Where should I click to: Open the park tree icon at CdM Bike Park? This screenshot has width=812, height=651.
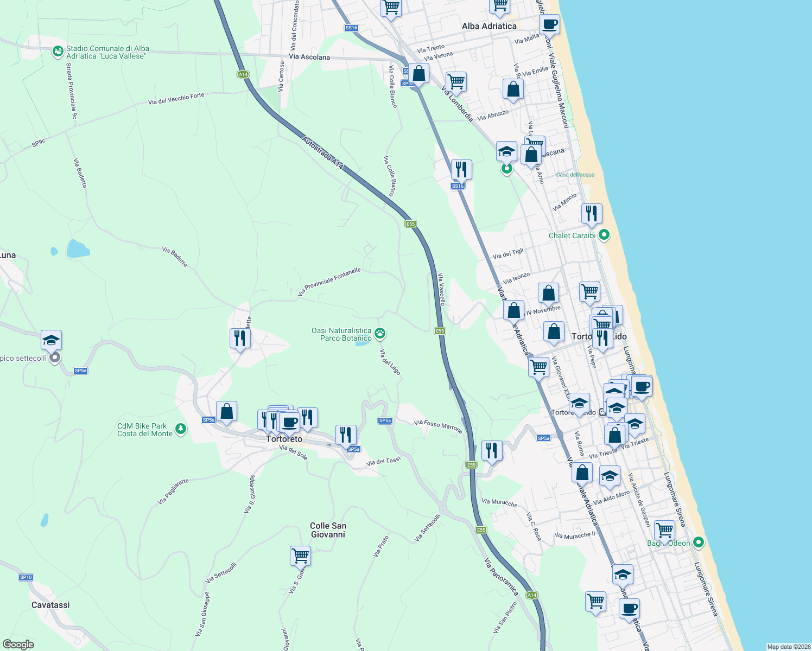pyautogui.click(x=181, y=428)
